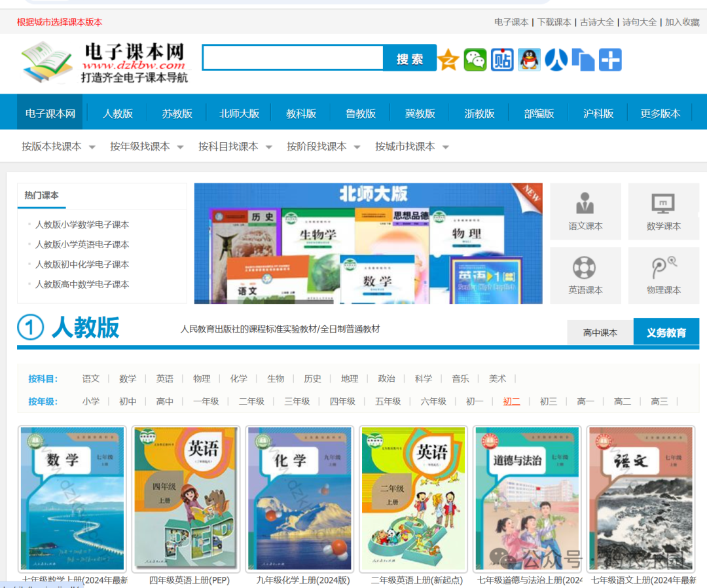Viewport: 707px width, 588px height.
Task: Expand 按年级找课本 dropdown
Action: click(x=147, y=147)
